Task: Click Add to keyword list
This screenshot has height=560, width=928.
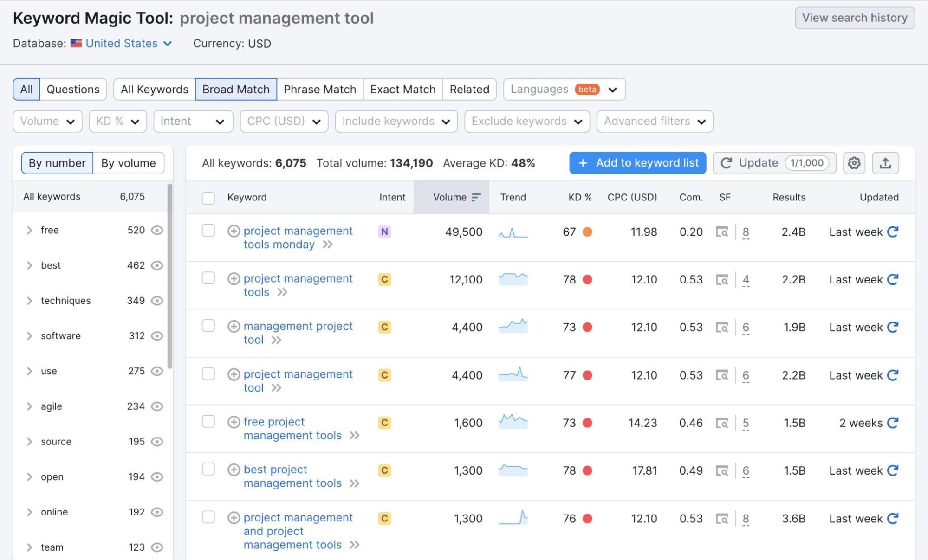Action: point(637,163)
